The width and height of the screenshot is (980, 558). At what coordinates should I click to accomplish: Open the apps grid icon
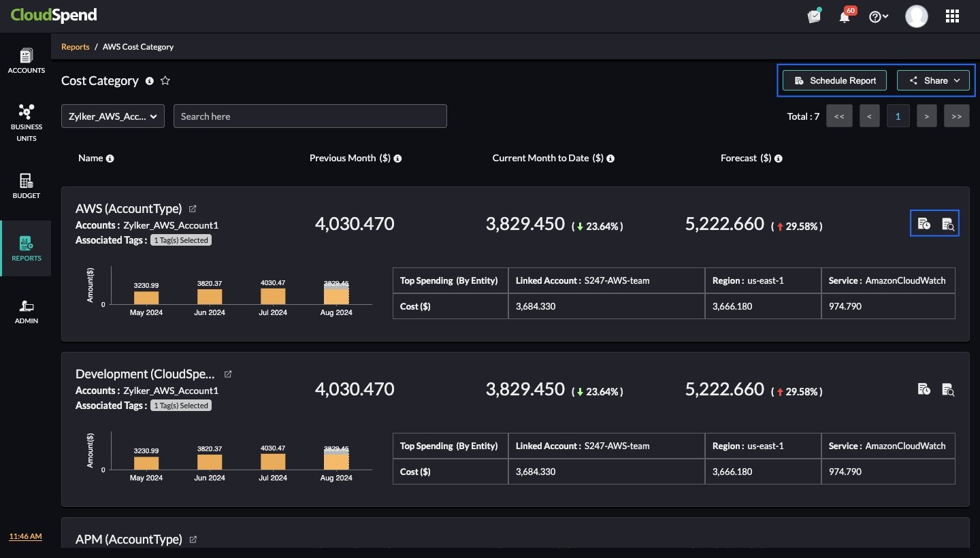[x=952, y=16]
